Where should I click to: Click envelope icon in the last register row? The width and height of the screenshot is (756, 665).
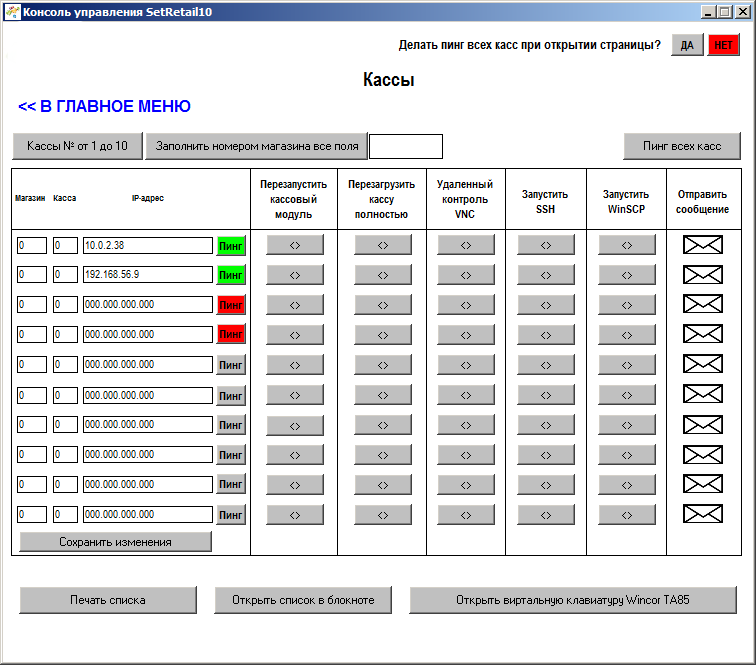tap(702, 514)
